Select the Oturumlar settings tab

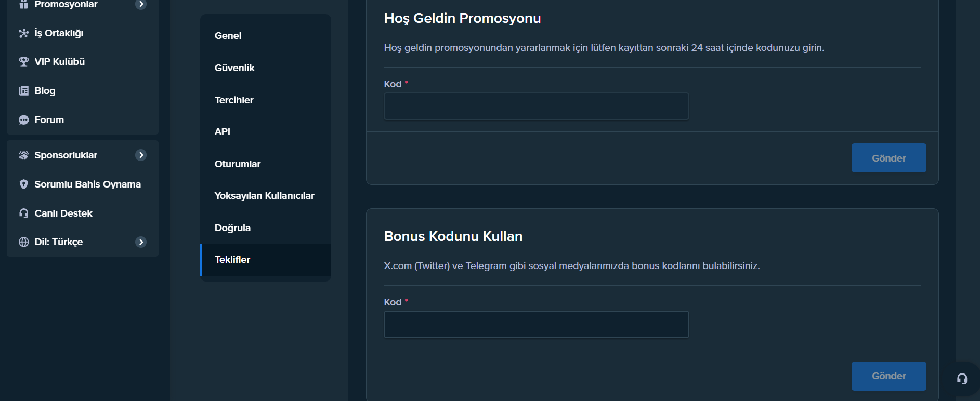tap(238, 164)
